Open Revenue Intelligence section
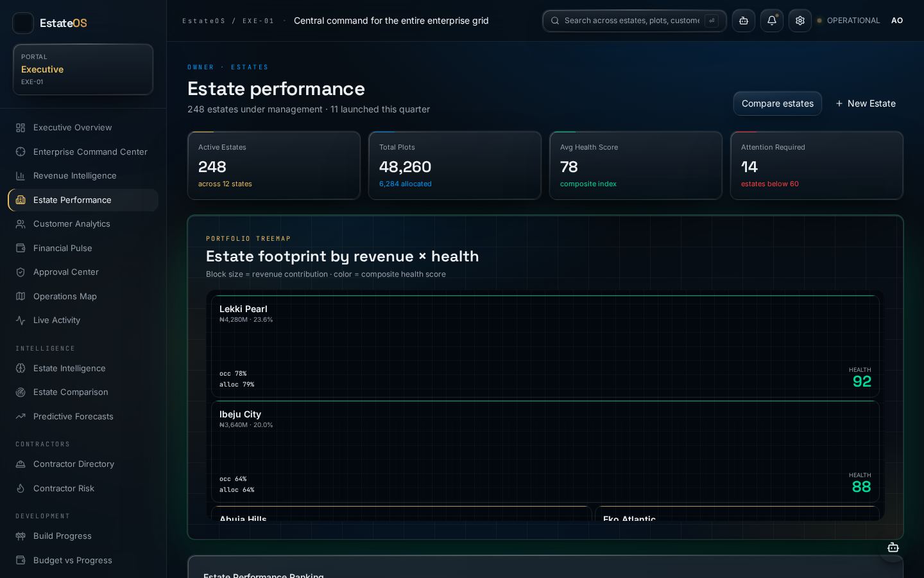Image resolution: width=924 pixels, height=578 pixels. (x=83, y=176)
